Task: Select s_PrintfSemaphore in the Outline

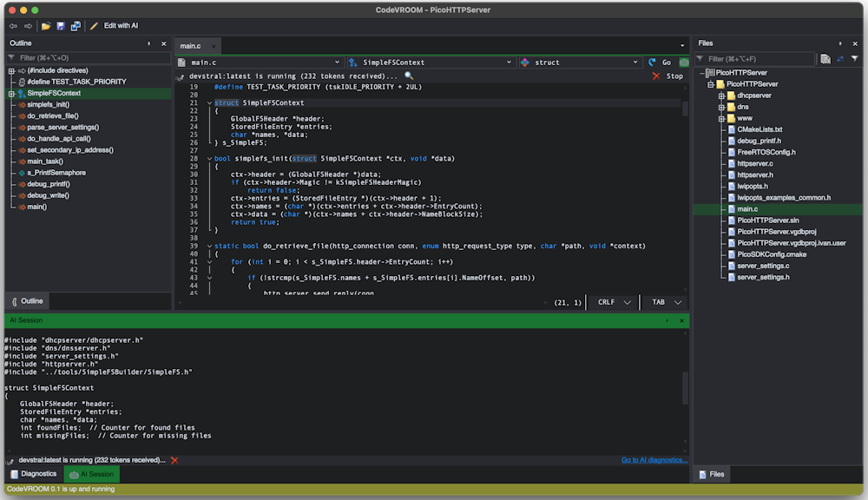Action: (x=56, y=173)
